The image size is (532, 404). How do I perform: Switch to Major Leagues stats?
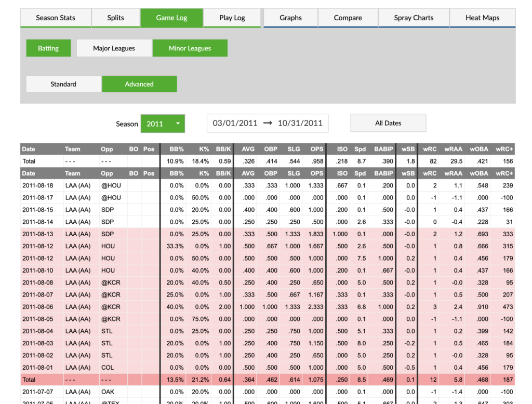pyautogui.click(x=114, y=48)
